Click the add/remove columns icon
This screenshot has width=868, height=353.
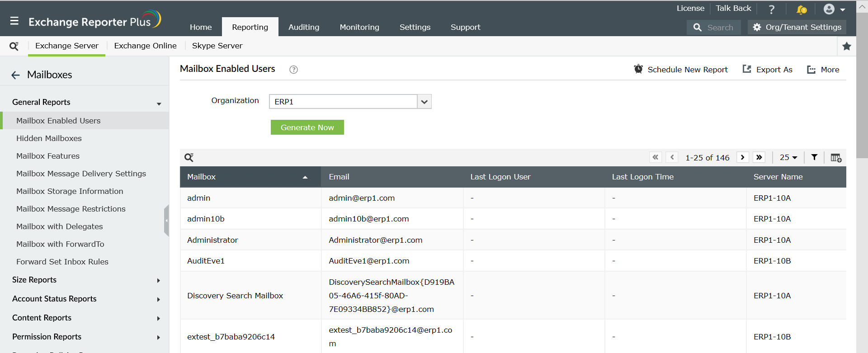tap(836, 158)
